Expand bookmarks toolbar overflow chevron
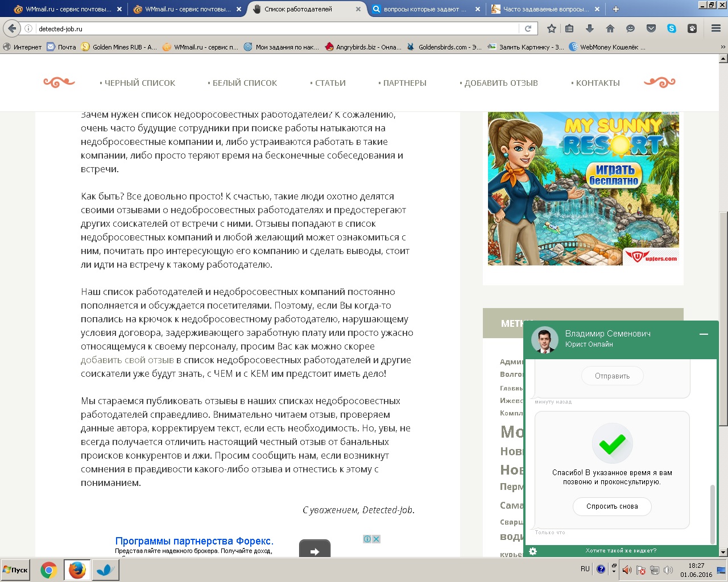728x582 pixels. click(723, 47)
